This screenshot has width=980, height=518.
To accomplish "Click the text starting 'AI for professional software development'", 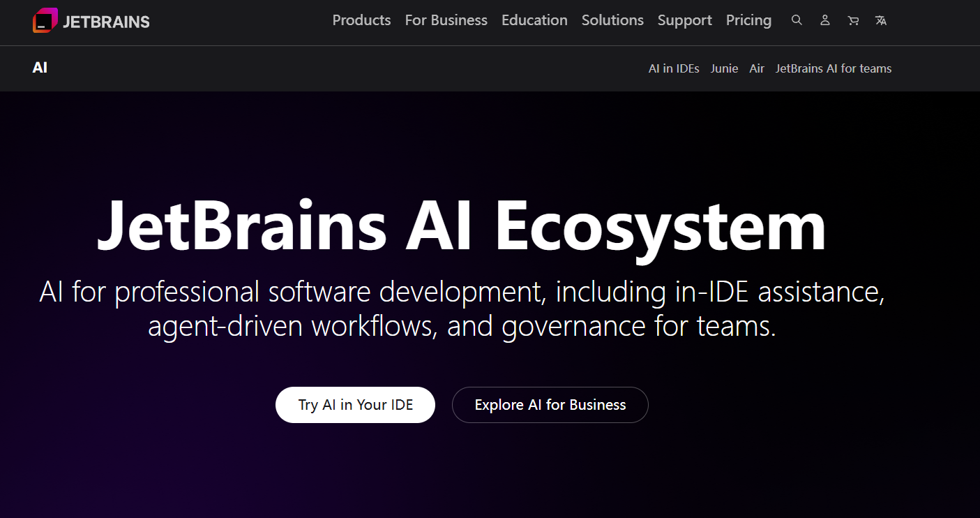I will pos(462,309).
